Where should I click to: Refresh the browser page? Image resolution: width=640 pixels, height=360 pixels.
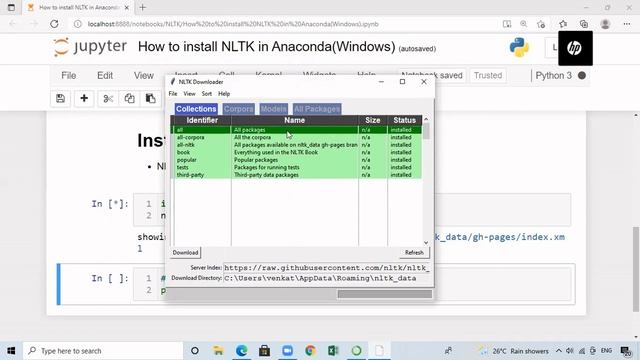click(x=54, y=24)
